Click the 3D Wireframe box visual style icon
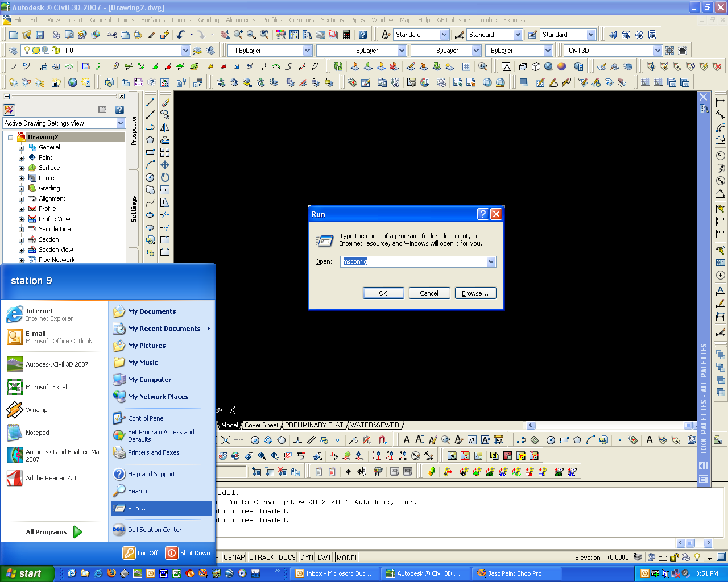This screenshot has width=728, height=582. click(523, 66)
